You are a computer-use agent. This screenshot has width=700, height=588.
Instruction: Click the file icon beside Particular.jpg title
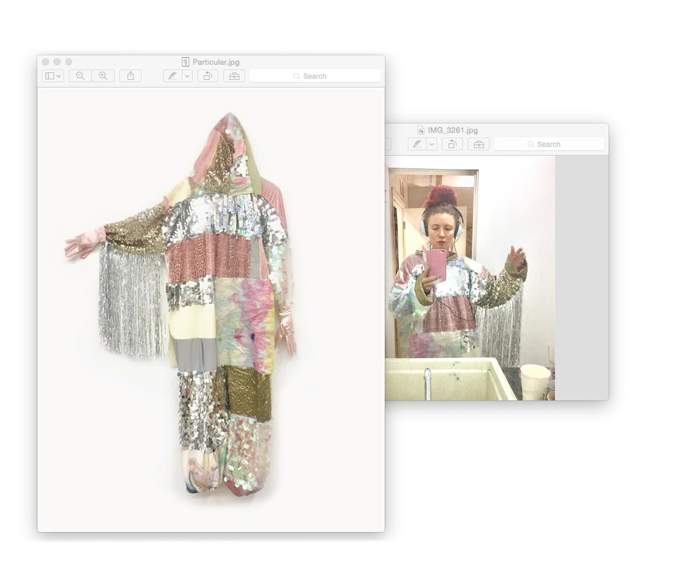185,62
